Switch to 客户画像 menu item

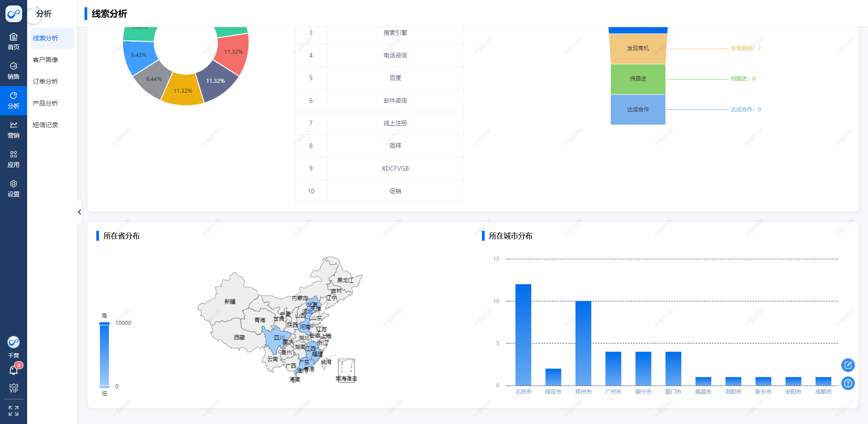point(46,60)
